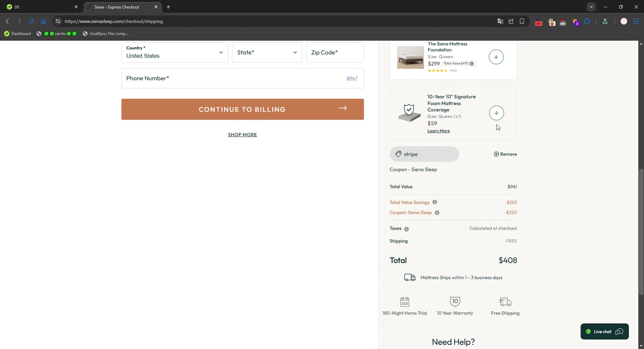Image resolution: width=644 pixels, height=349 pixels.
Task: Open Learn More for mattress coverage
Action: tap(438, 131)
